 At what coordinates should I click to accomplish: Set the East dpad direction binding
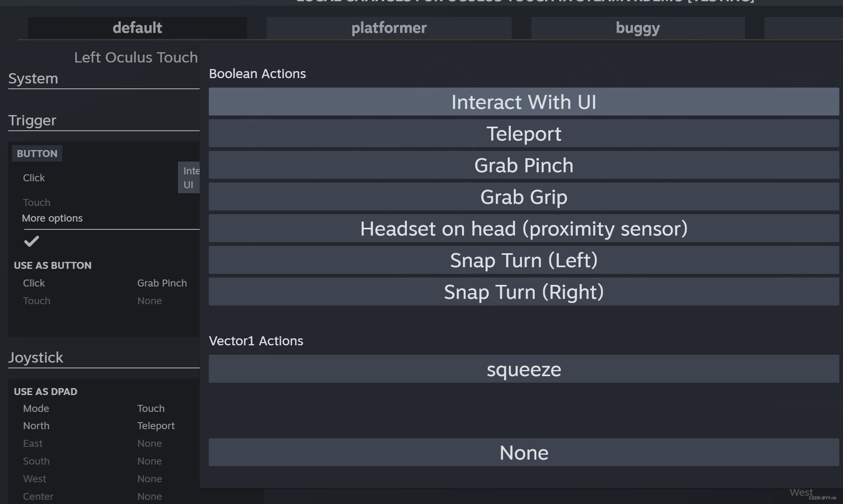[x=150, y=444]
